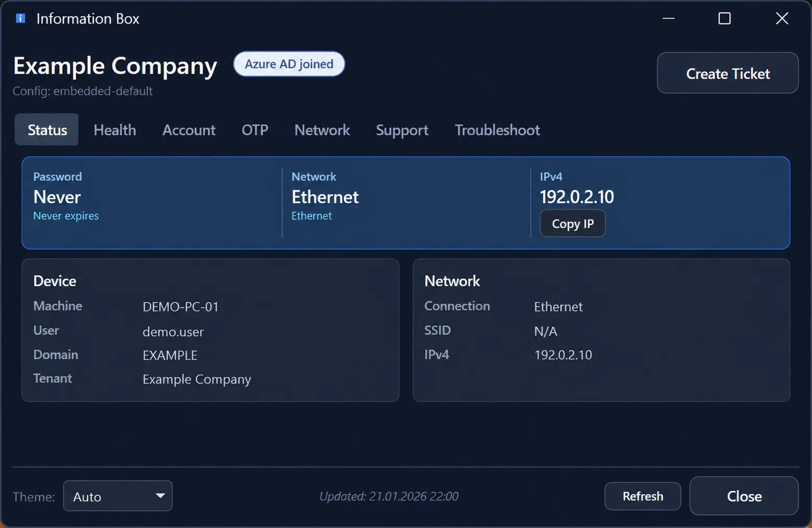Image resolution: width=812 pixels, height=528 pixels.
Task: Switch to the Status tab
Action: [x=46, y=130]
